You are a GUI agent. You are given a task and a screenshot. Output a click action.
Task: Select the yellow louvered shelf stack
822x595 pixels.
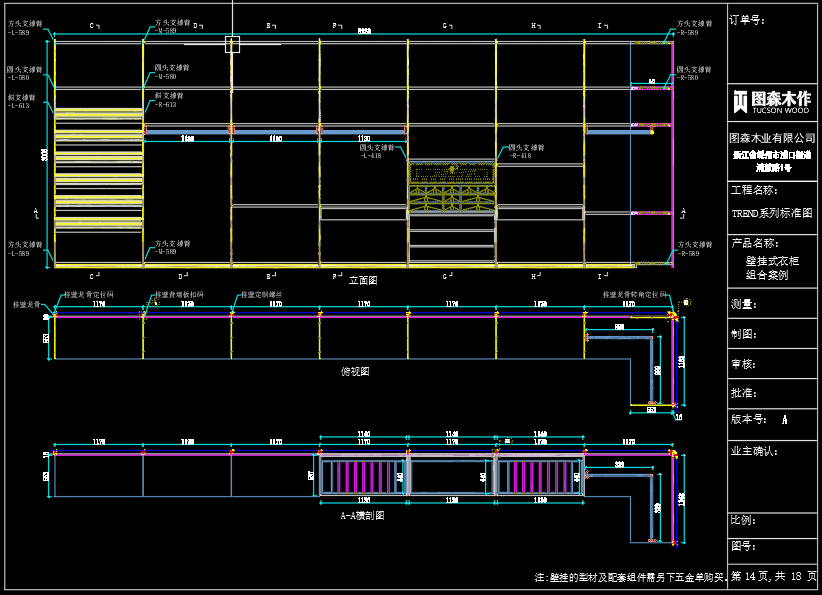coord(98,168)
